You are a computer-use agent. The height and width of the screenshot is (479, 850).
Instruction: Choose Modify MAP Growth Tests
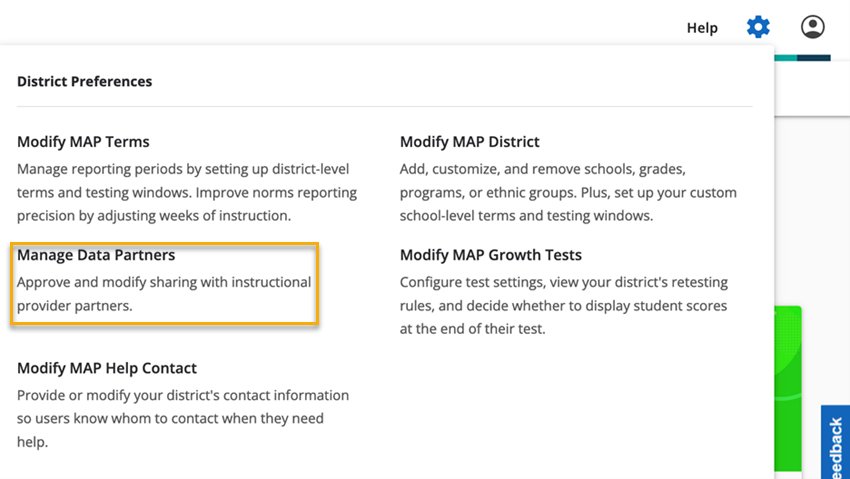click(490, 256)
